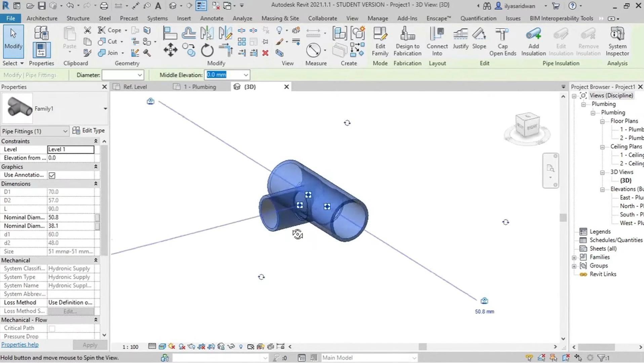Open visual style control in view bar
The image size is (644, 363).
162,347
